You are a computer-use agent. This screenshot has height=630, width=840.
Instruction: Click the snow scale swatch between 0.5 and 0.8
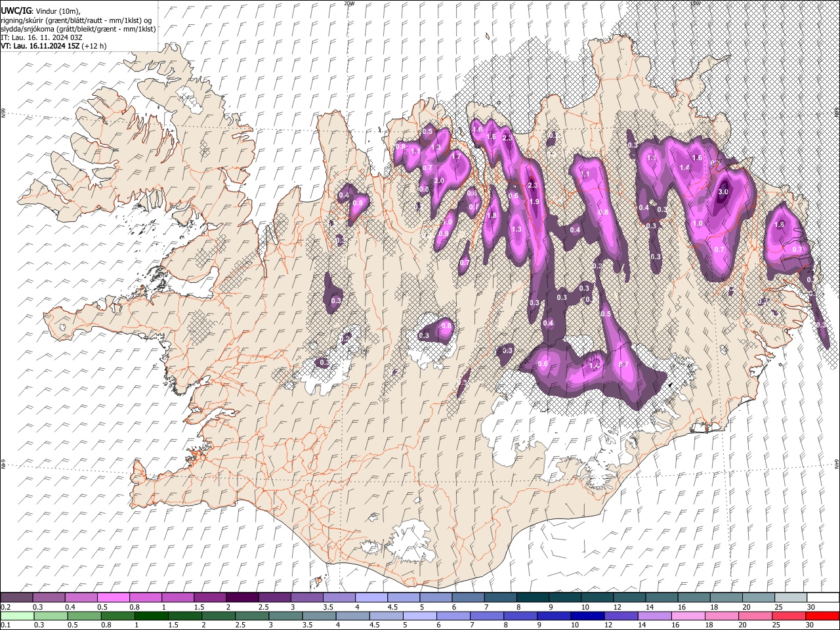pyautogui.click(x=113, y=597)
